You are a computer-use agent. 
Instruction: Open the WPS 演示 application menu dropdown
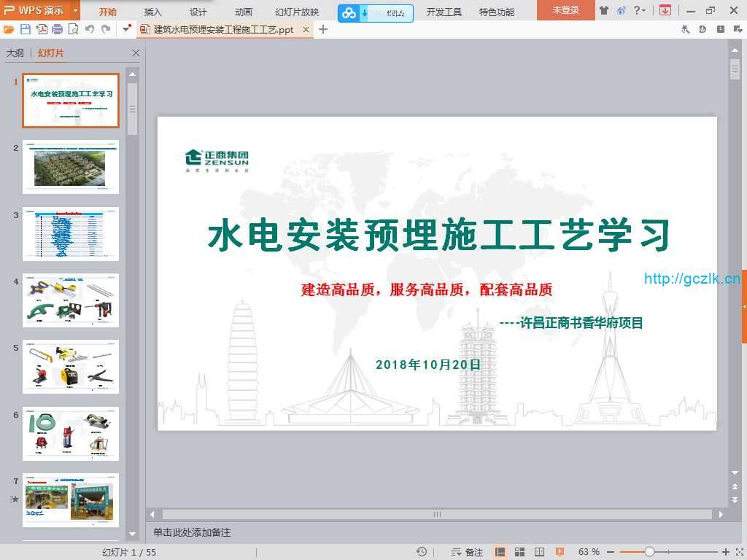pos(75,10)
